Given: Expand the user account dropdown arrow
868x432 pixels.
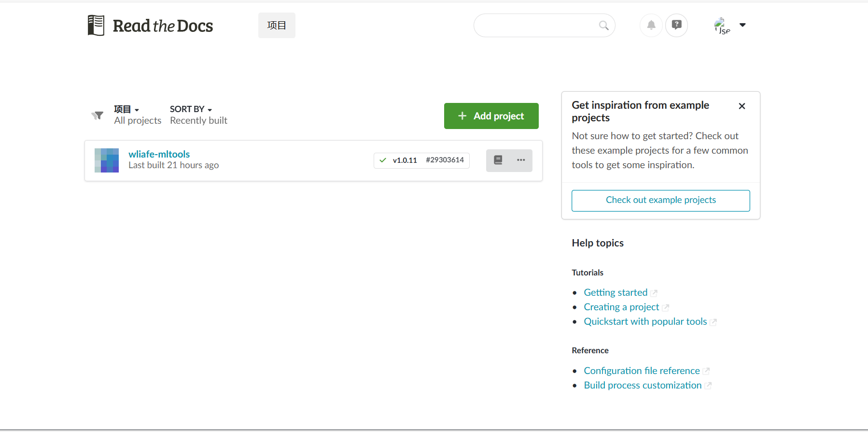Looking at the screenshot, I should [742, 25].
